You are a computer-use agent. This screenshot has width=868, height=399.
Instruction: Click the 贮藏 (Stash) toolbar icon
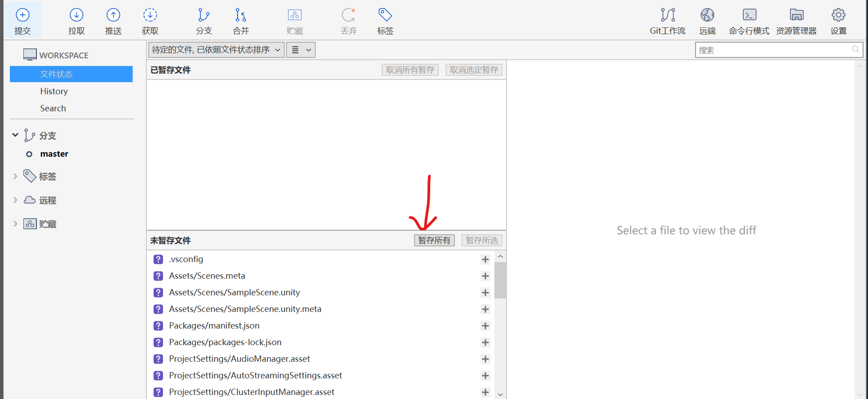click(295, 15)
